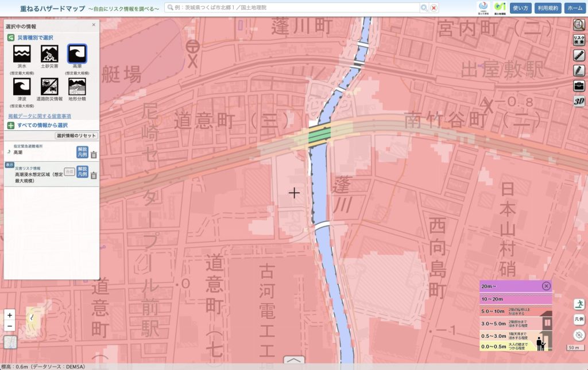This screenshot has height=370, width=588.
Task: Switch to the 3D map view
Action: coord(579,102)
